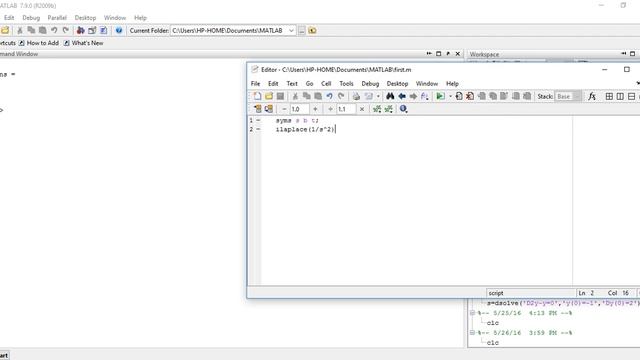Set or clear a breakpoint in the Editor
Viewport: 640px width, 360px height.
[x=459, y=96]
